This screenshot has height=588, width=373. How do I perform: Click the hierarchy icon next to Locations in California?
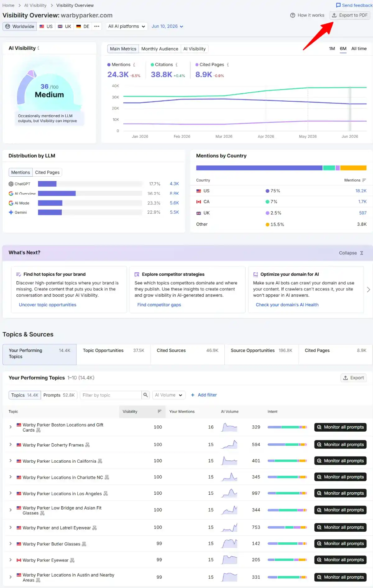(100, 461)
